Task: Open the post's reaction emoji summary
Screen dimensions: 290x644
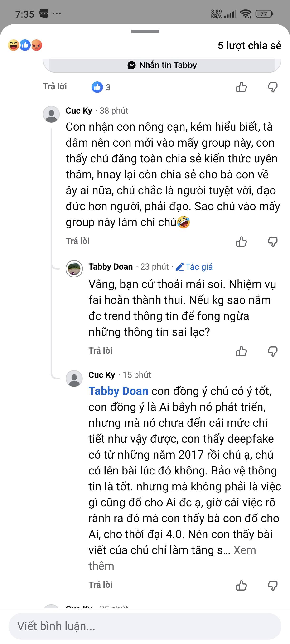Action: (x=25, y=46)
